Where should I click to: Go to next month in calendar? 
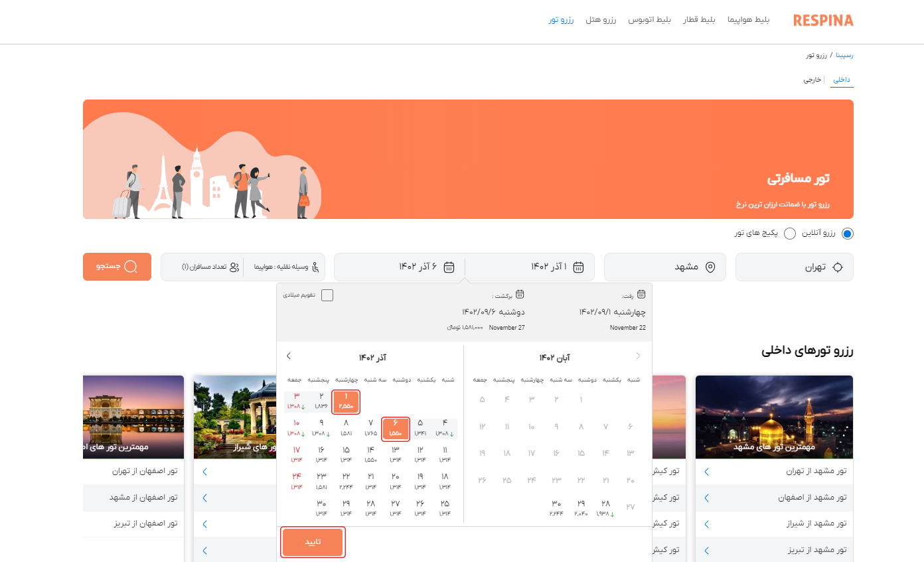coord(289,356)
